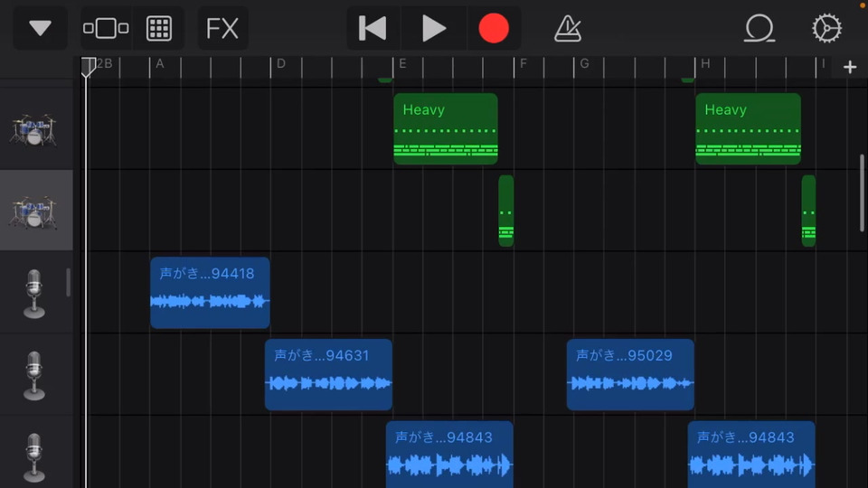Select the third microphone audio track
This screenshot has width=868, height=488.
[36, 452]
